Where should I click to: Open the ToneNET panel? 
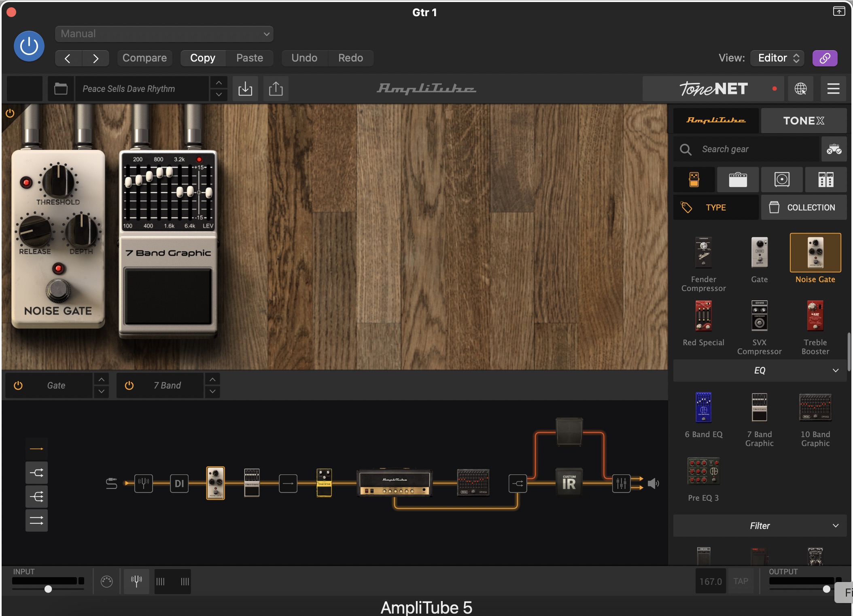[713, 89]
